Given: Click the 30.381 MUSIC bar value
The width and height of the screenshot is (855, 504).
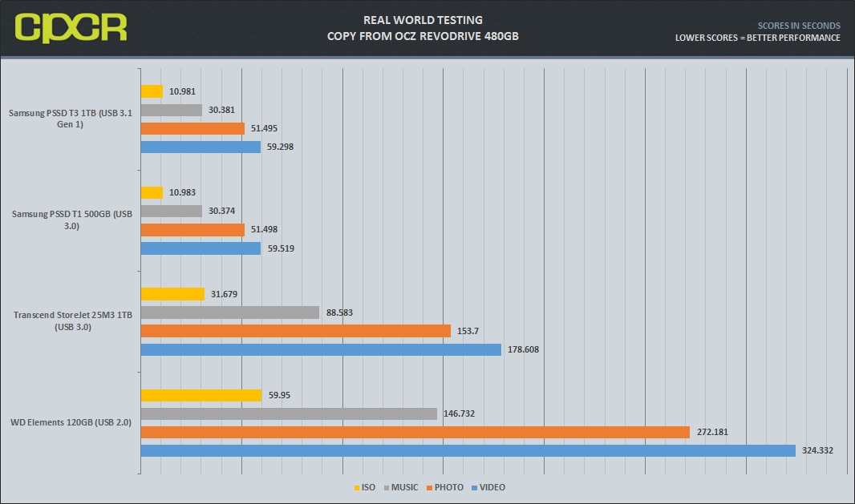Looking at the screenshot, I should pos(221,110).
